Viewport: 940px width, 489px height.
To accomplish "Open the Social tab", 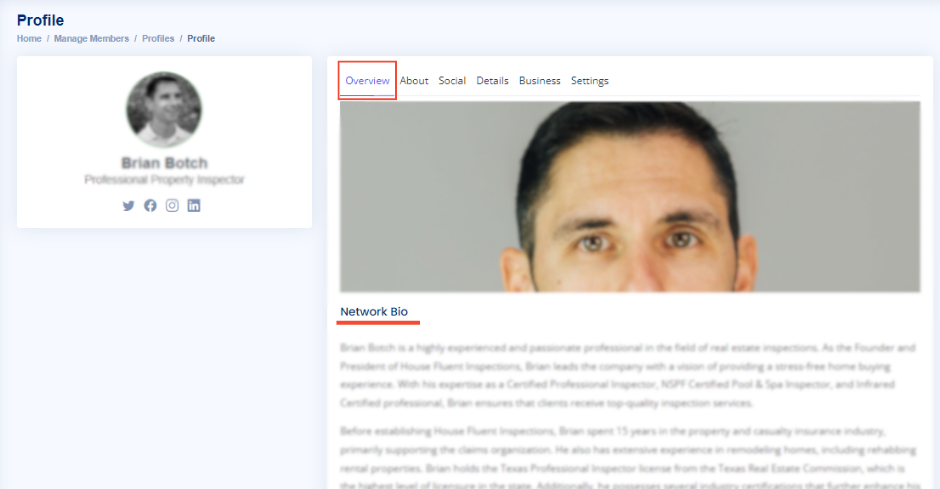I will [x=452, y=81].
